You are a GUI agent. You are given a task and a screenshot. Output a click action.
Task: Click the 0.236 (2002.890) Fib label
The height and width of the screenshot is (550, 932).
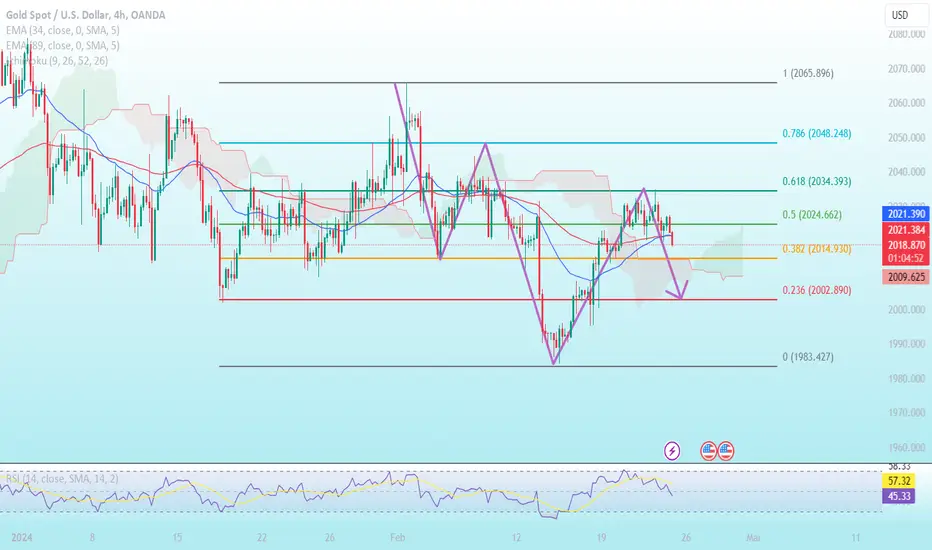pyautogui.click(x=817, y=290)
